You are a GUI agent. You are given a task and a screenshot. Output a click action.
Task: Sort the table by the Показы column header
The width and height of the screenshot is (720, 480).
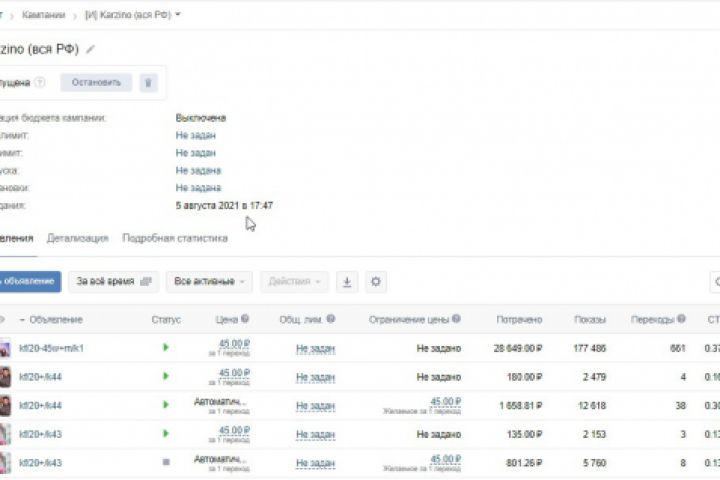click(x=590, y=320)
